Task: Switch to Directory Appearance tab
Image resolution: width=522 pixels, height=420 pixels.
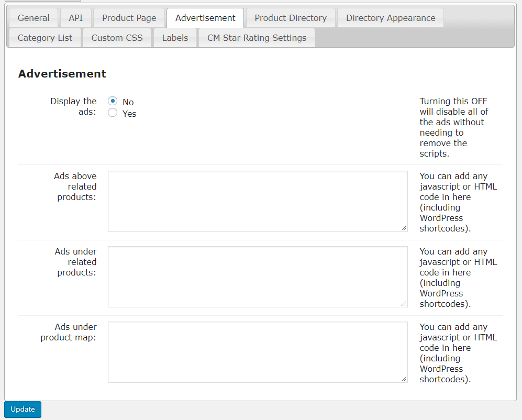Action: [x=391, y=18]
